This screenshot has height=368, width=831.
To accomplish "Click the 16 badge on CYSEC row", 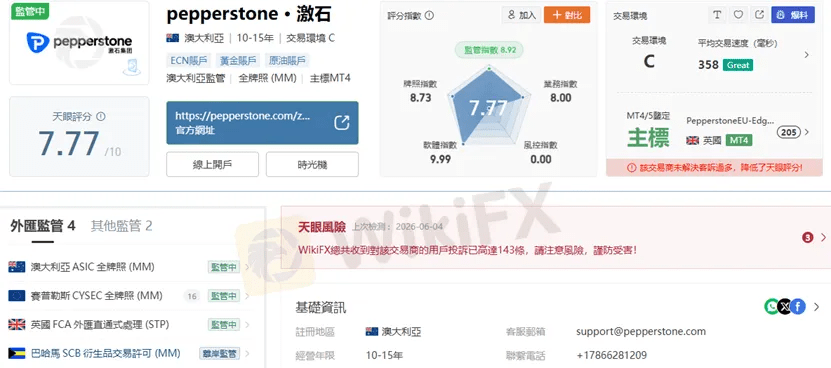I will (x=192, y=296).
